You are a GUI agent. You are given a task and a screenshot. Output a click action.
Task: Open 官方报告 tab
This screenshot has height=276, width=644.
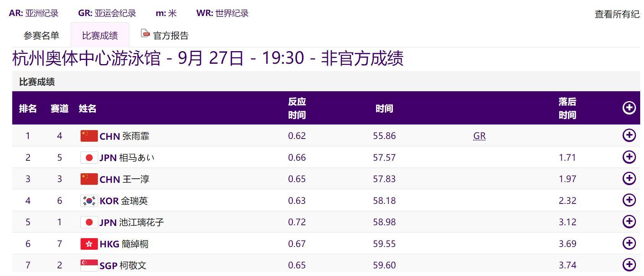tap(165, 36)
